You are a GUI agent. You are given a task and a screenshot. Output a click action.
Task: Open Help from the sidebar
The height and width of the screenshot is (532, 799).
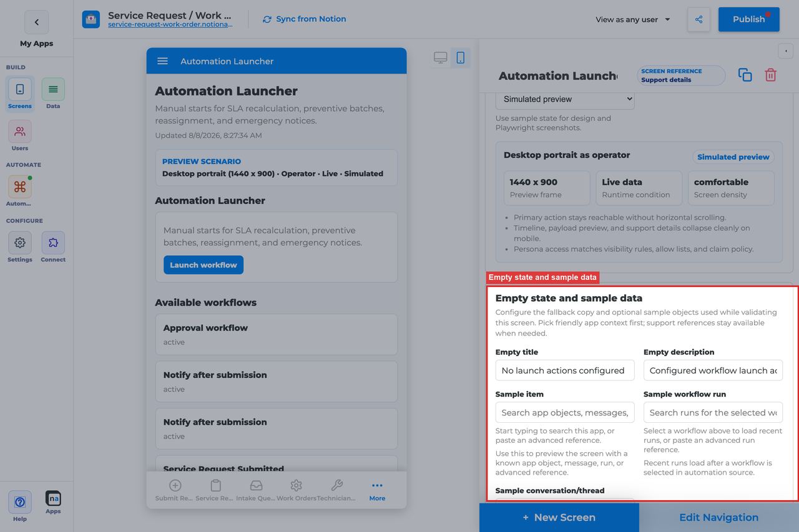20,506
